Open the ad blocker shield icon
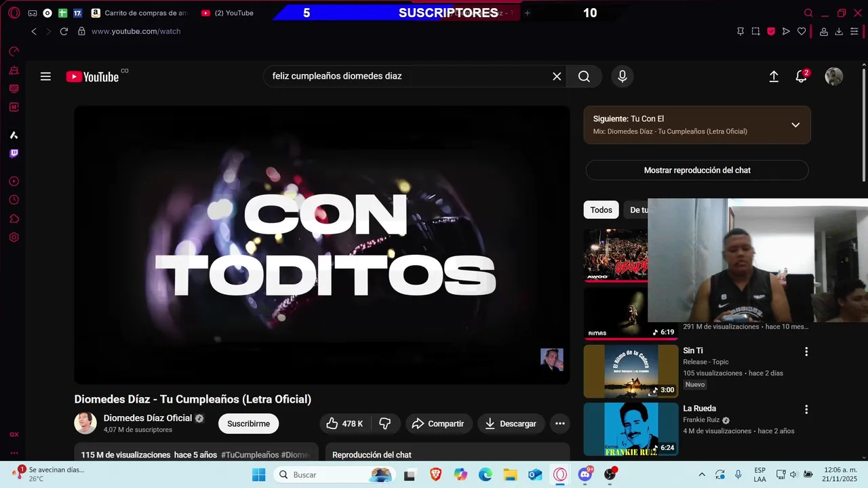Image resolution: width=868 pixels, height=488 pixels. tap(771, 31)
